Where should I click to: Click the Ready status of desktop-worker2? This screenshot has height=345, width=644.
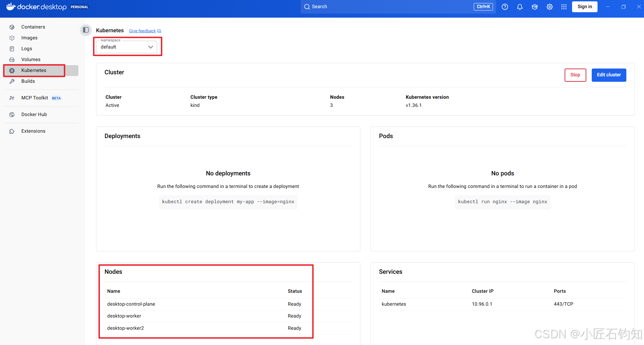(x=295, y=328)
